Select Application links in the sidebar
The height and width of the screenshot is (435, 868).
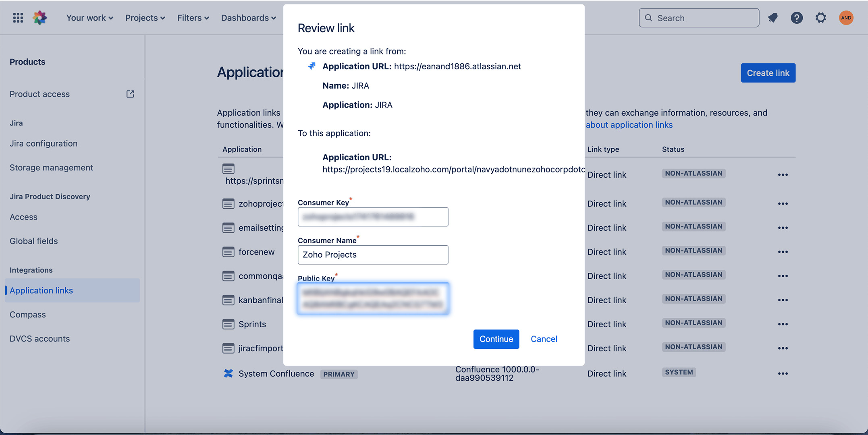click(x=41, y=290)
